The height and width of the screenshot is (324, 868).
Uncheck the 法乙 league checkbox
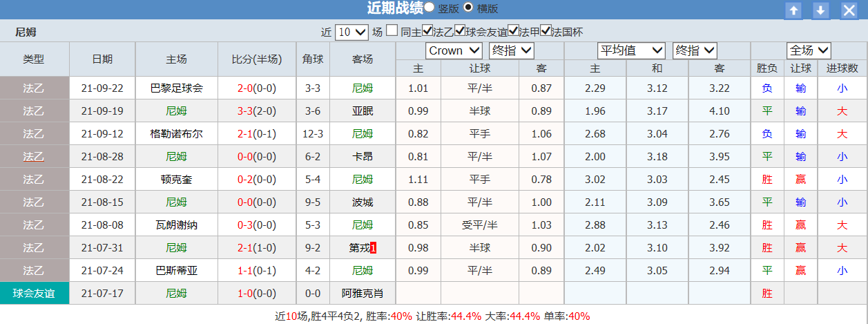coord(427,30)
